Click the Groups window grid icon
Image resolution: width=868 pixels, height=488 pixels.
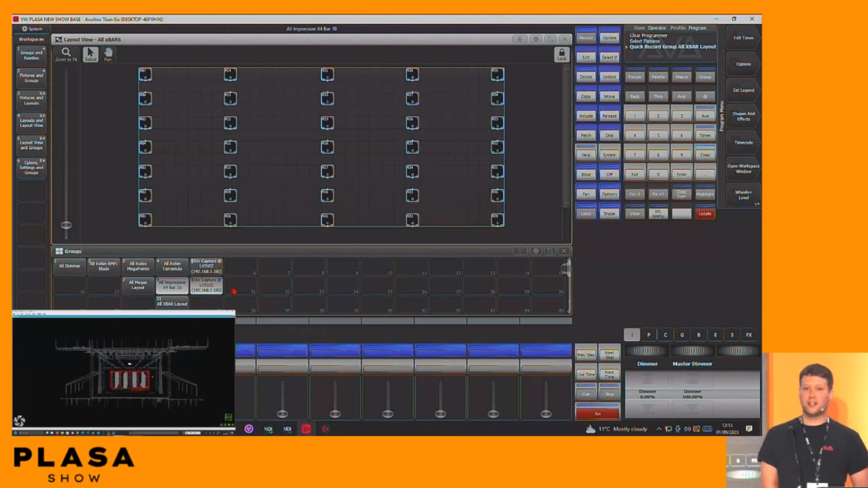59,251
